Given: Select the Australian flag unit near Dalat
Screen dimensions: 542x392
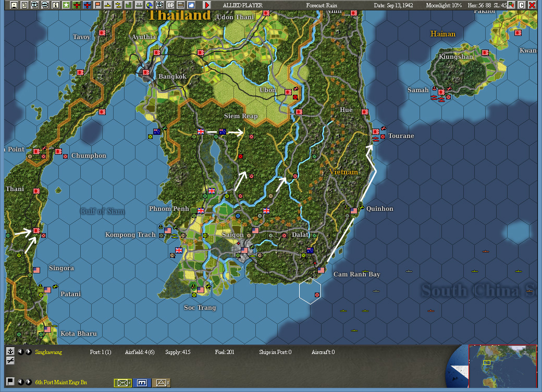Looking at the screenshot, I should (310, 250).
